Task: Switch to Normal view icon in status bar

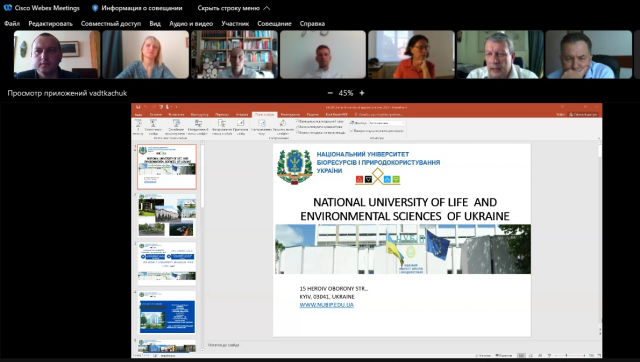Action: click(521, 355)
